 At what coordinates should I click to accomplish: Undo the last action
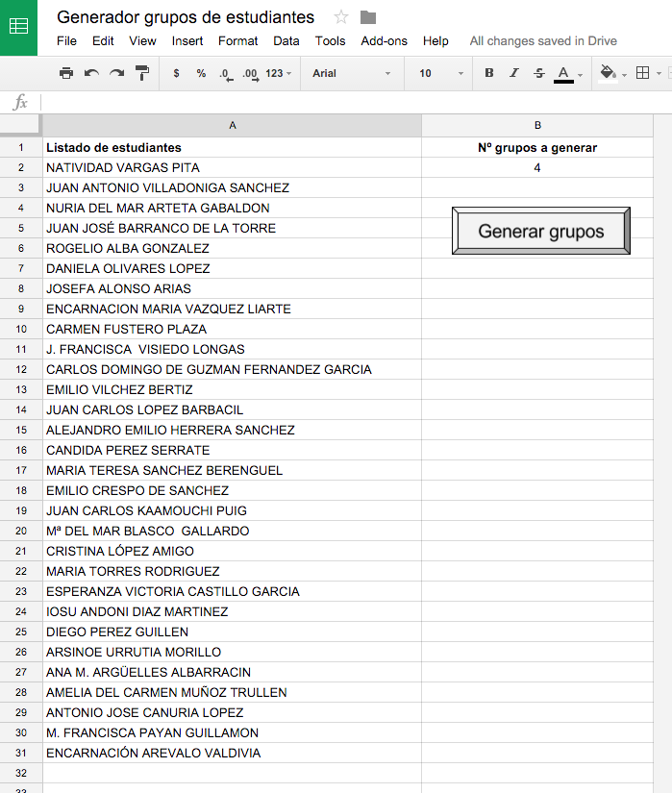point(91,73)
